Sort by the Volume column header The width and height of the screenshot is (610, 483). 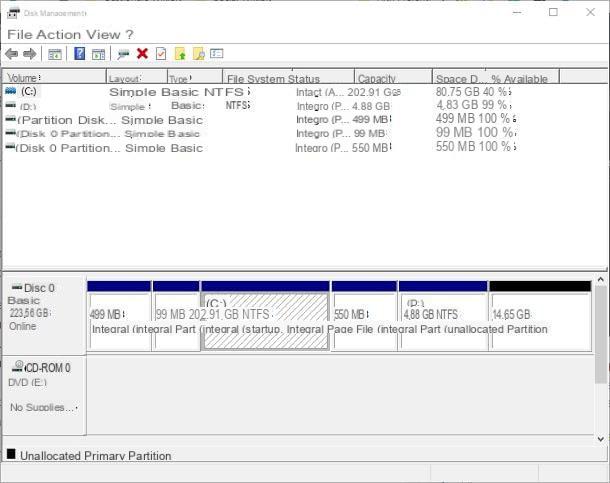coord(54,78)
